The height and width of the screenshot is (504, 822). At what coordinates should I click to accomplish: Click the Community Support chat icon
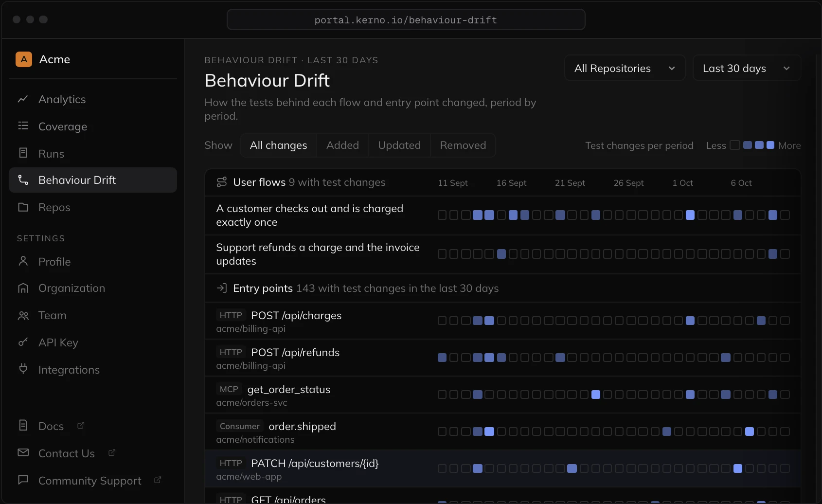pos(23,480)
